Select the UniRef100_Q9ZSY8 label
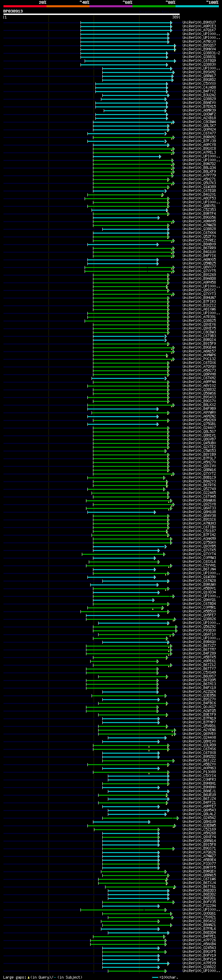222x980 pixels. click(x=199, y=504)
